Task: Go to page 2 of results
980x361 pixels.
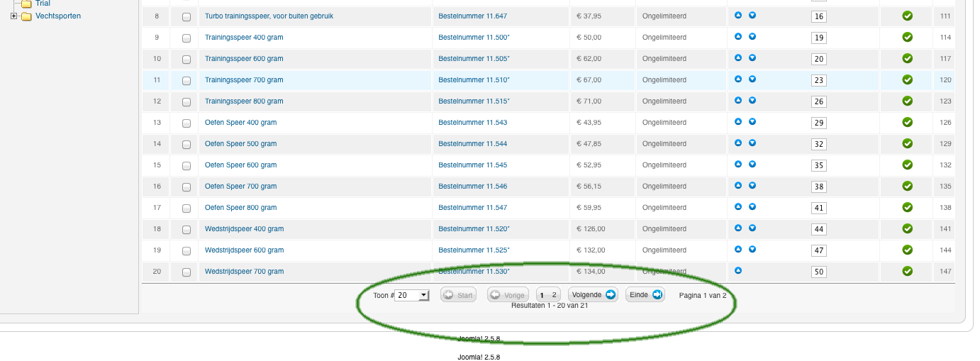Action: [x=555, y=294]
